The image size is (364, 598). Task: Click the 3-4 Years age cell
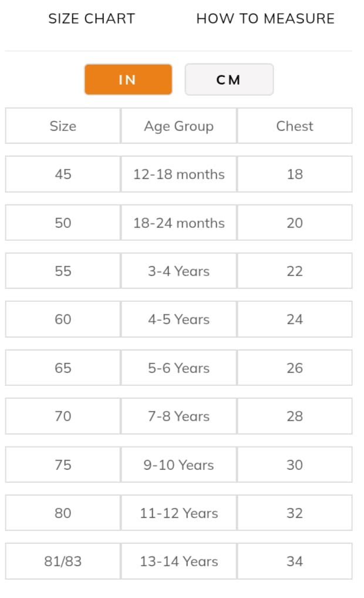pos(179,271)
